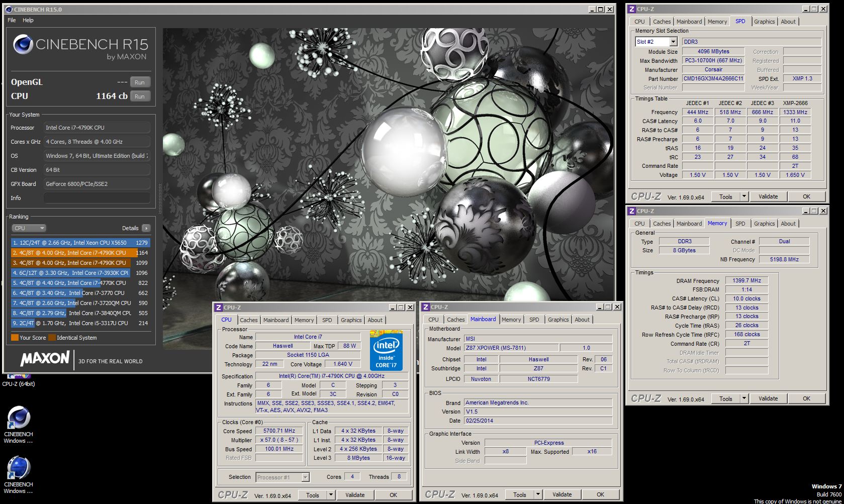Click the Tools button in SPD window

pos(725,196)
